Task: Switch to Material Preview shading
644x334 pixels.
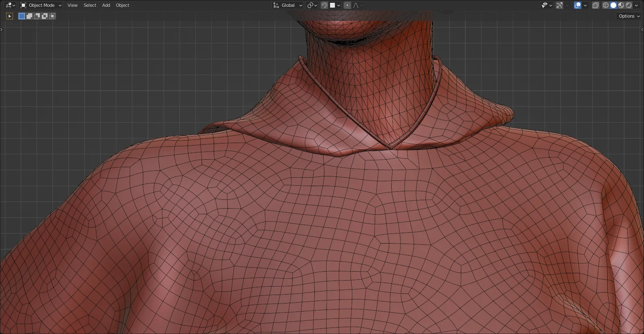Action: point(621,5)
